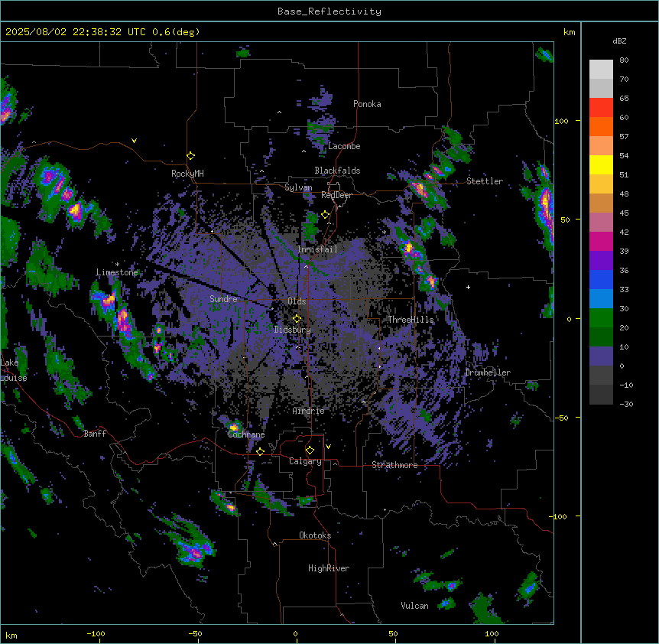Click the Lacombe city label

pos(344,146)
